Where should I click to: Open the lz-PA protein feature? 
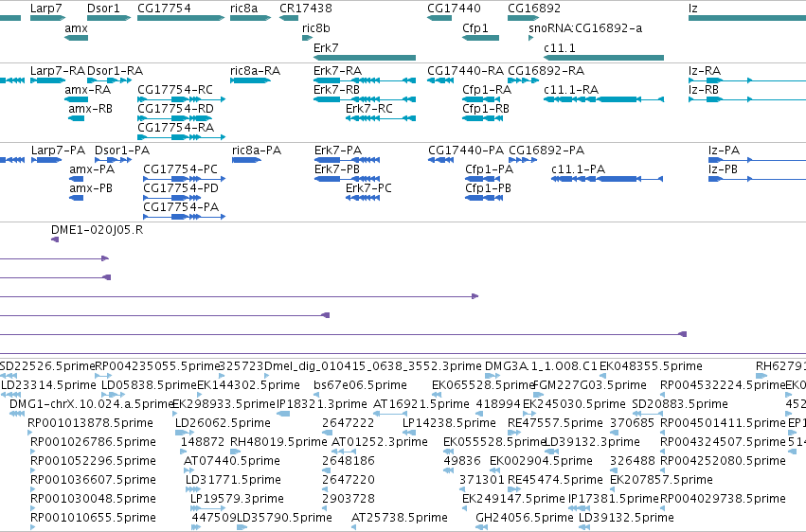click(757, 160)
